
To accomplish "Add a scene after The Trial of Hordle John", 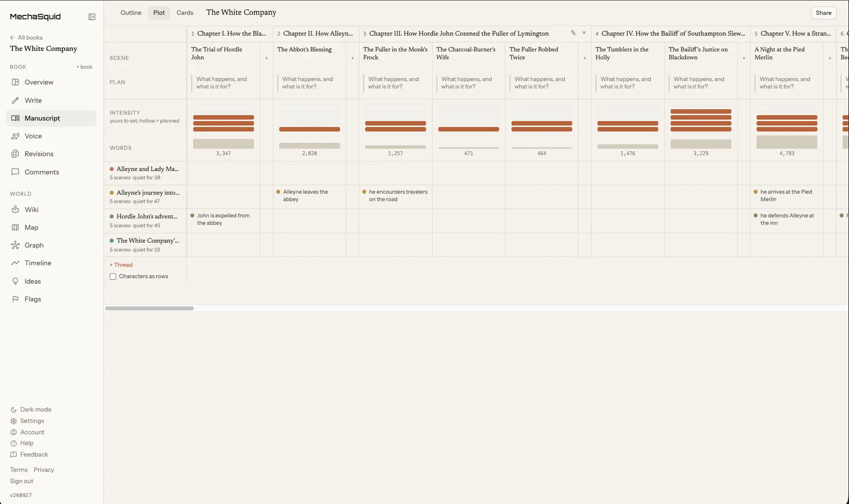I will [266, 58].
